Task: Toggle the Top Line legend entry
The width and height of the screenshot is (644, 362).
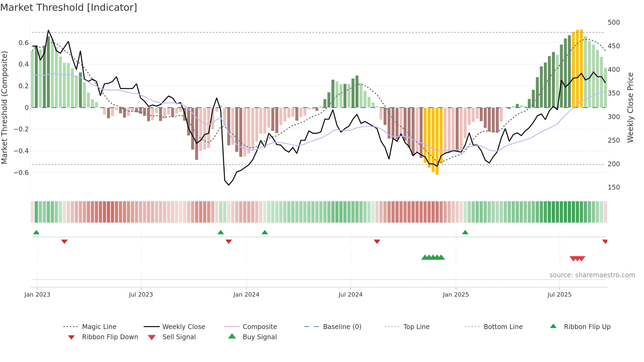Action: click(407, 327)
